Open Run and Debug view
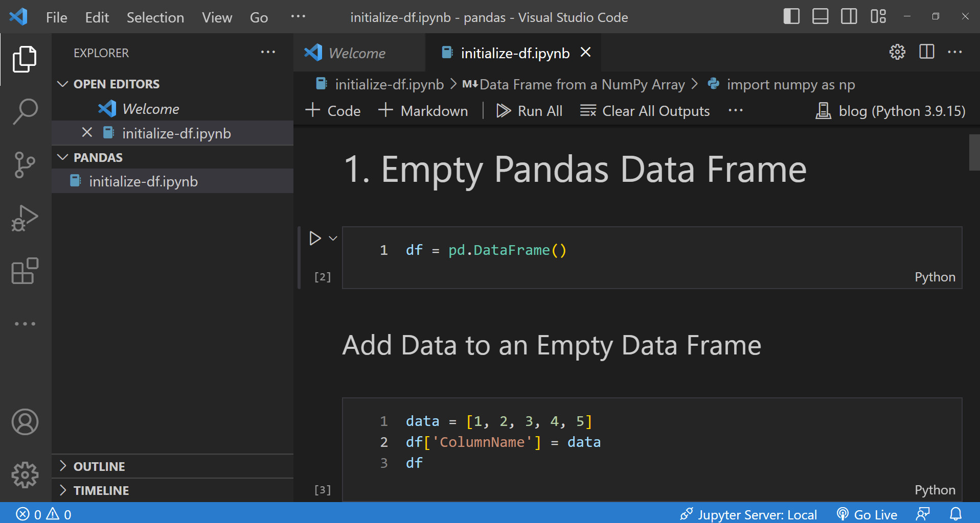This screenshot has height=523, width=980. [x=25, y=218]
